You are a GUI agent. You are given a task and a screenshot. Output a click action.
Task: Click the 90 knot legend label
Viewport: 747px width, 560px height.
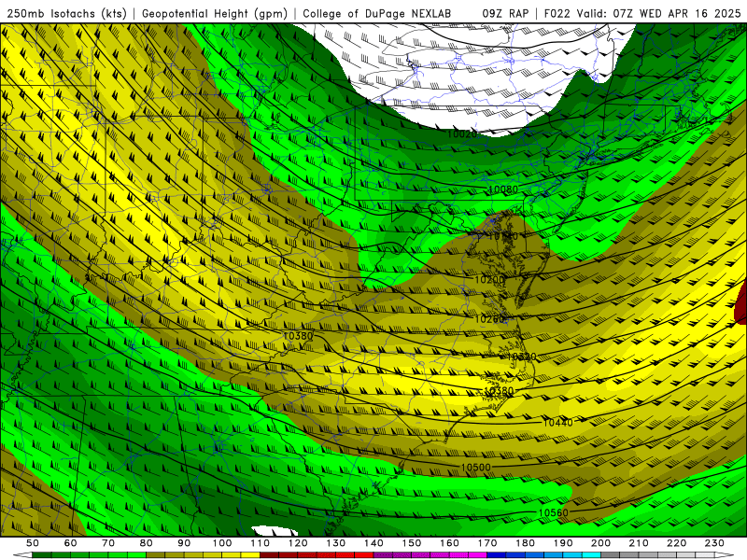(x=184, y=543)
